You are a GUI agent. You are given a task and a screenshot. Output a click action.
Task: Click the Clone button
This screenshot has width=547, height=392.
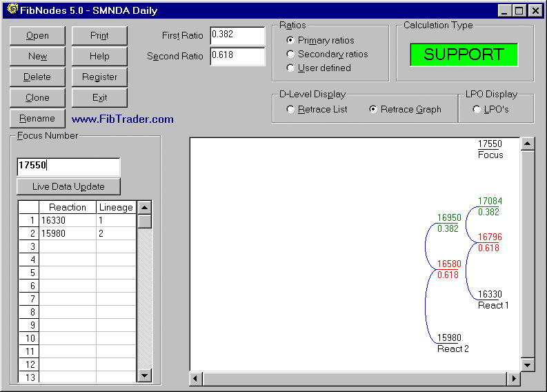tap(37, 98)
